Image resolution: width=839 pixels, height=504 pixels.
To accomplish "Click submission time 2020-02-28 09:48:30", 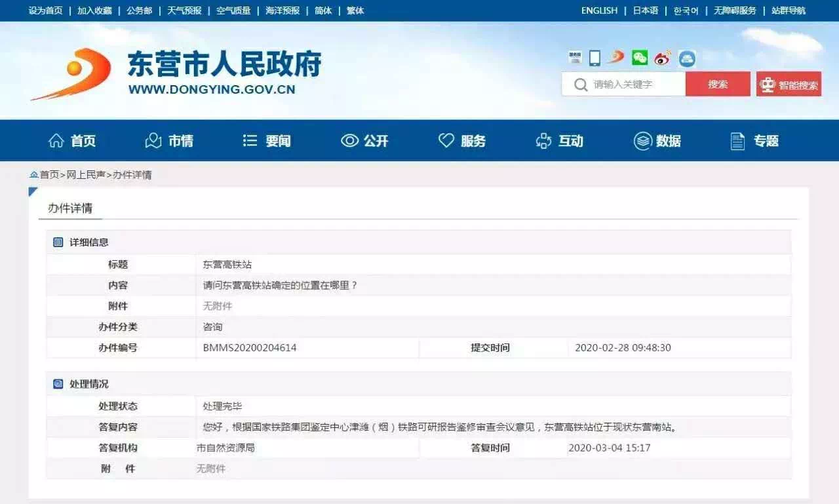I will point(623,348).
